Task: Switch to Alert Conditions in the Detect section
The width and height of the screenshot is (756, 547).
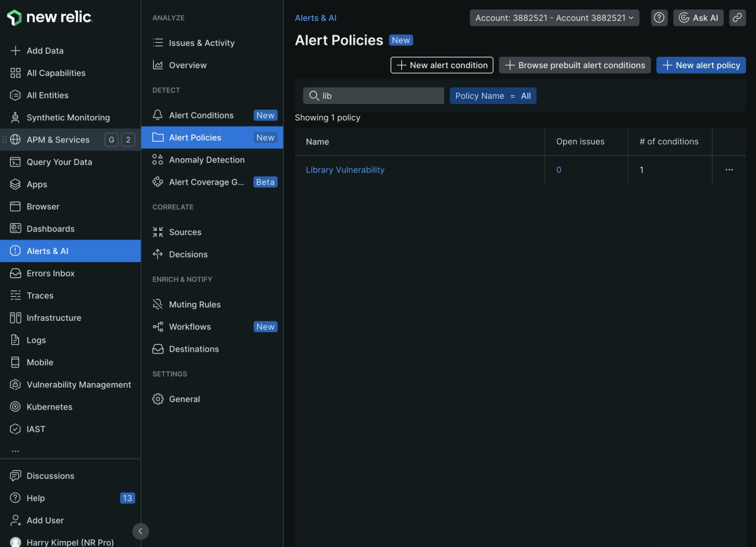Action: [201, 115]
